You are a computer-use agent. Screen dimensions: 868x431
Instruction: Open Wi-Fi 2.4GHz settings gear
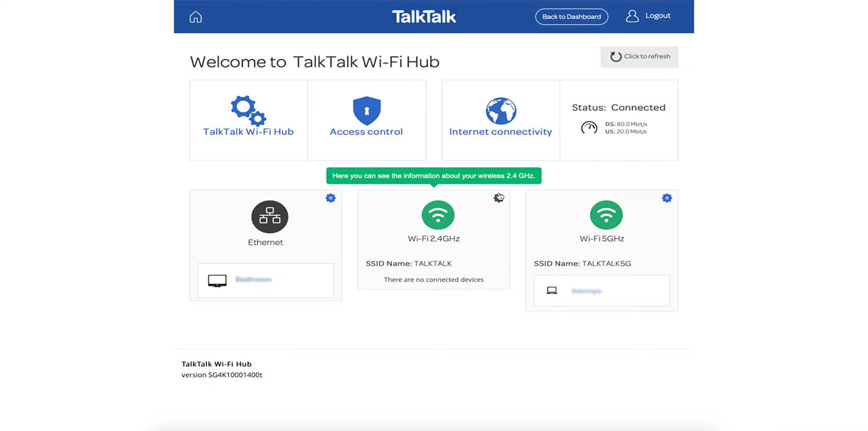(x=498, y=198)
